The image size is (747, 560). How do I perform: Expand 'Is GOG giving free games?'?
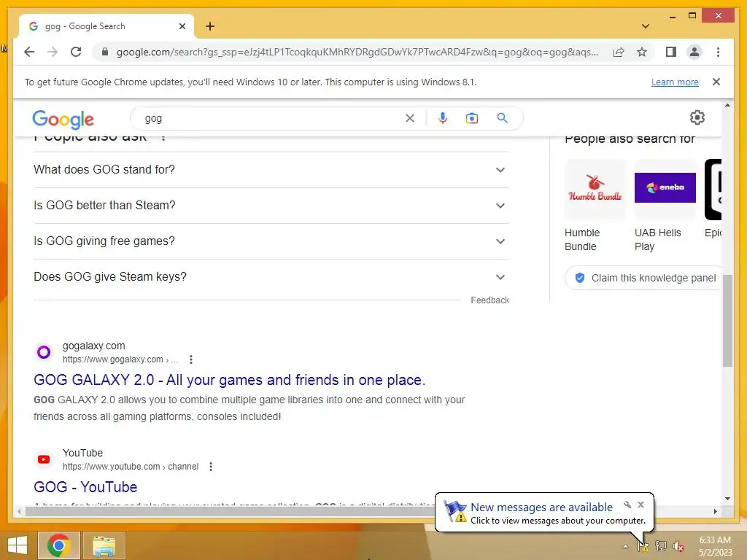(271, 241)
